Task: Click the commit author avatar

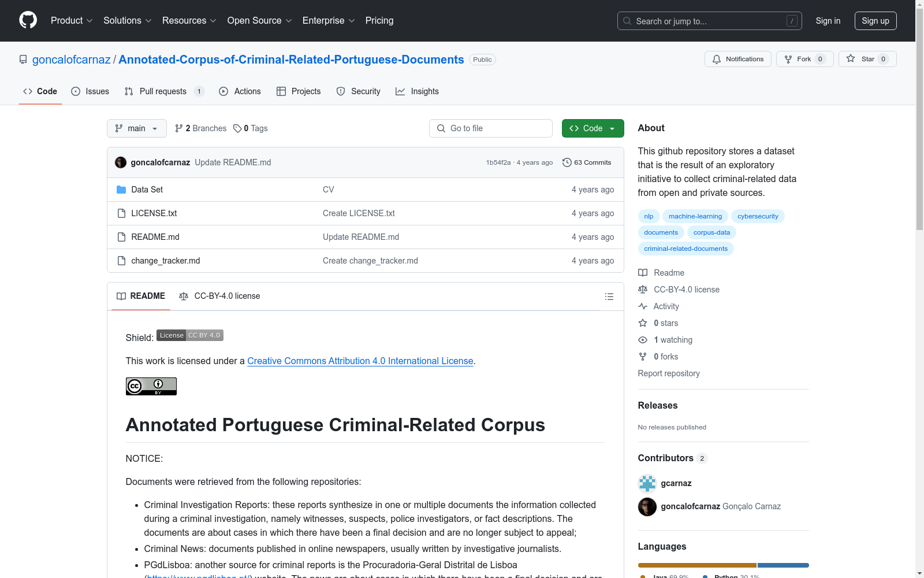Action: (x=121, y=162)
